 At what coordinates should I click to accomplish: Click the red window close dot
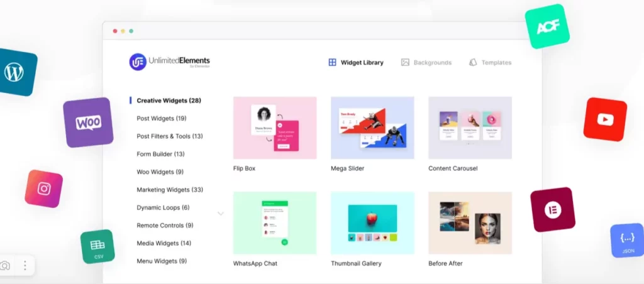click(115, 31)
